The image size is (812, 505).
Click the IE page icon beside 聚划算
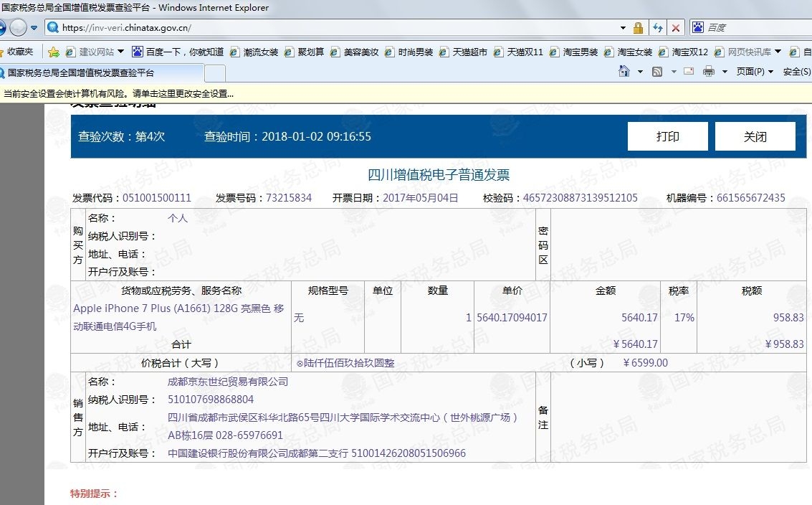(x=290, y=52)
